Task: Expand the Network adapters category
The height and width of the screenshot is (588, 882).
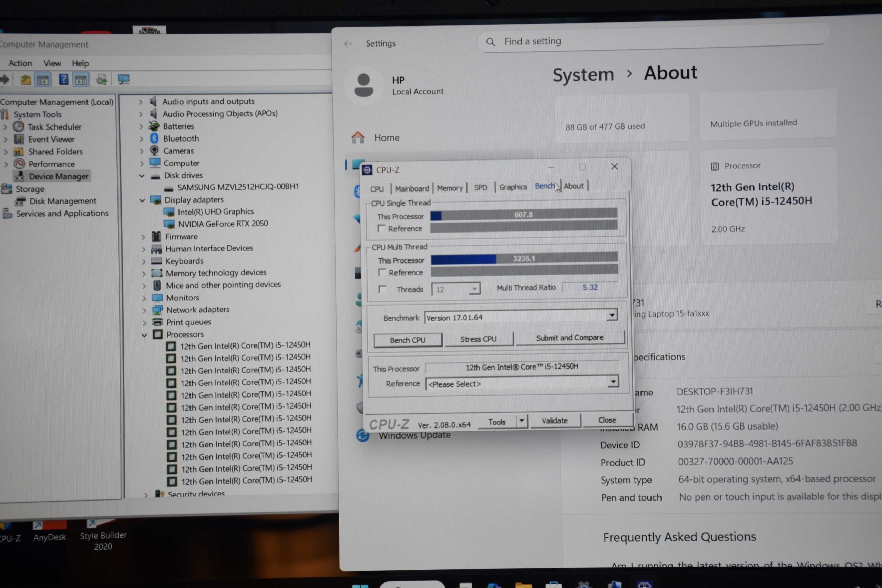Action: point(144,310)
